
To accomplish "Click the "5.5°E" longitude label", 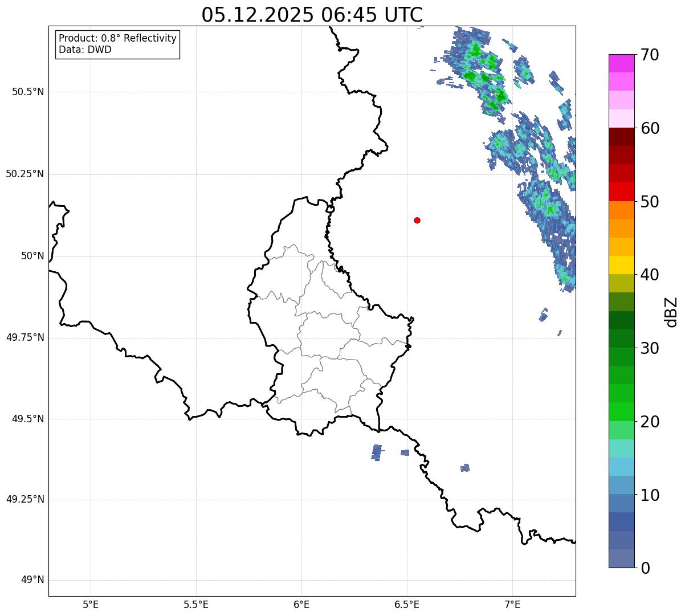I will (196, 604).
